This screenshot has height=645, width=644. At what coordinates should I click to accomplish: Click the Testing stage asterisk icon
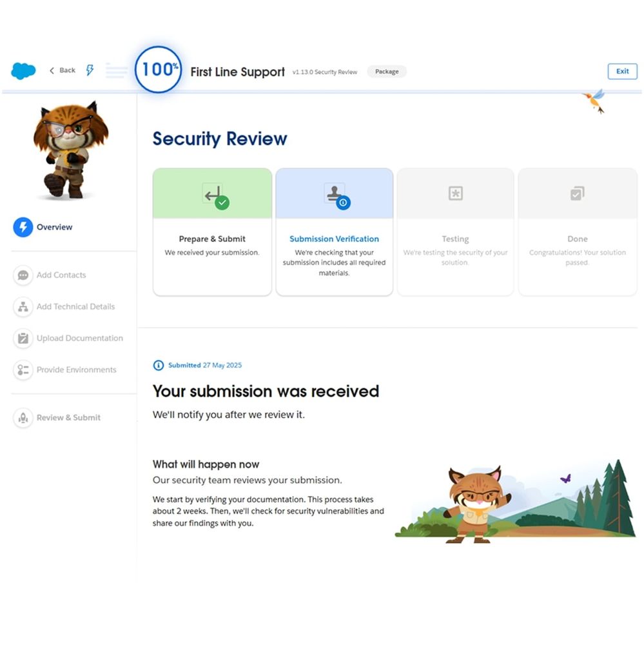pyautogui.click(x=455, y=193)
